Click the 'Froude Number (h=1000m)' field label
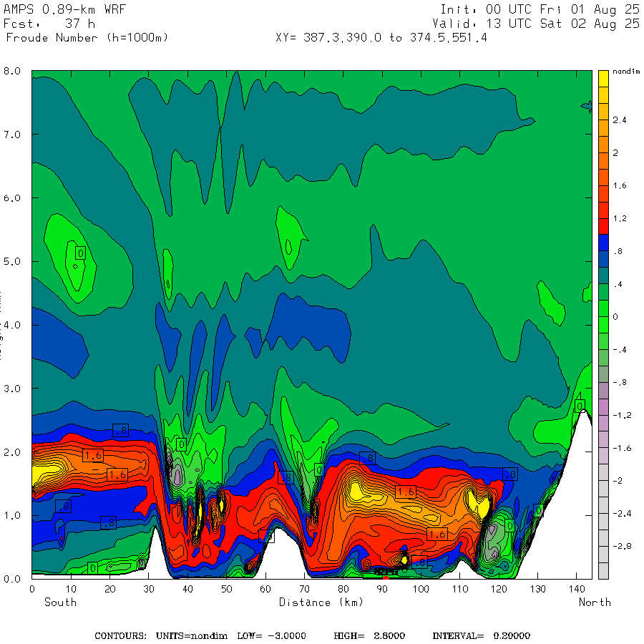This screenshot has width=644, height=644. (87, 38)
